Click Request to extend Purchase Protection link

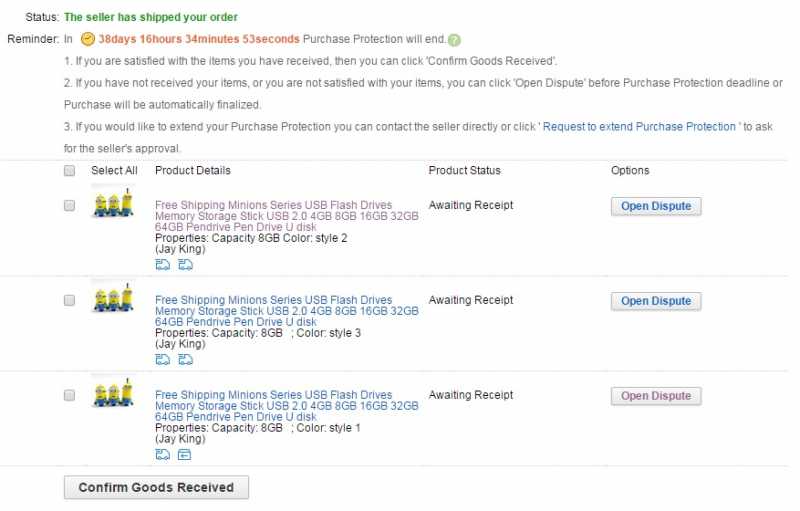(640, 127)
